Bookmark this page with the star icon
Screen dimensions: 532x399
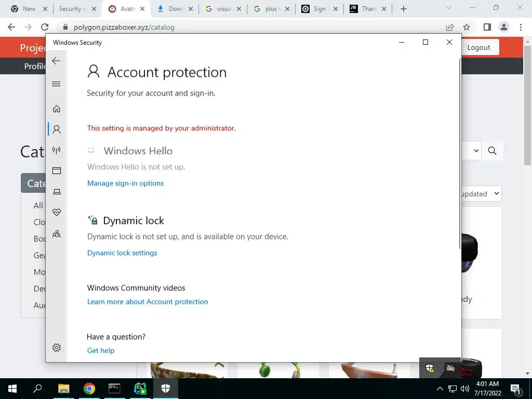click(x=467, y=27)
